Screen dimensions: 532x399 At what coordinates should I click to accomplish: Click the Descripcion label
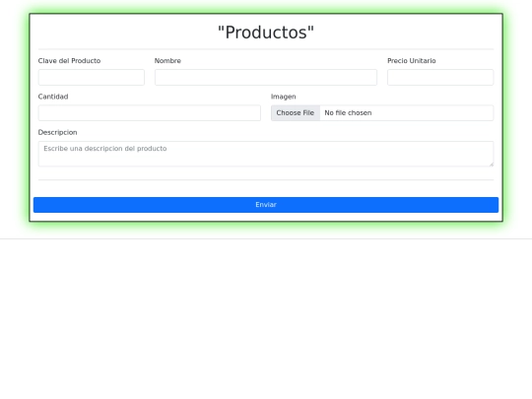[x=57, y=132]
